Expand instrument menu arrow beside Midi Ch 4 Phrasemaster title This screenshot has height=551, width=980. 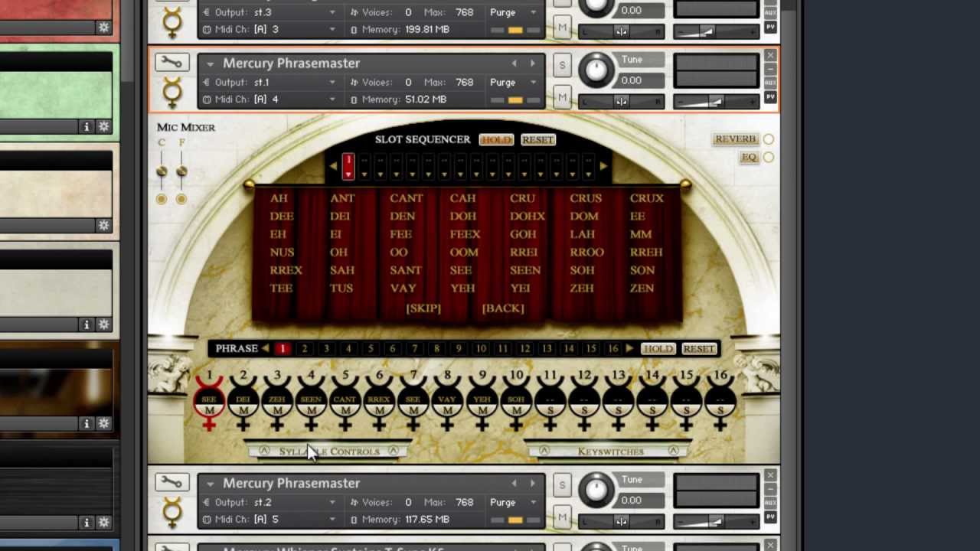coord(211,64)
